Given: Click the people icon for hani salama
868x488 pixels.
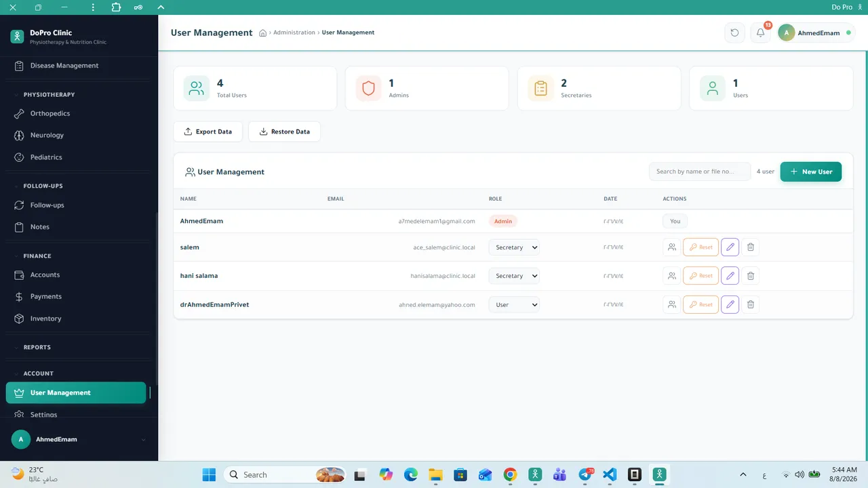Looking at the screenshot, I should coord(671,276).
